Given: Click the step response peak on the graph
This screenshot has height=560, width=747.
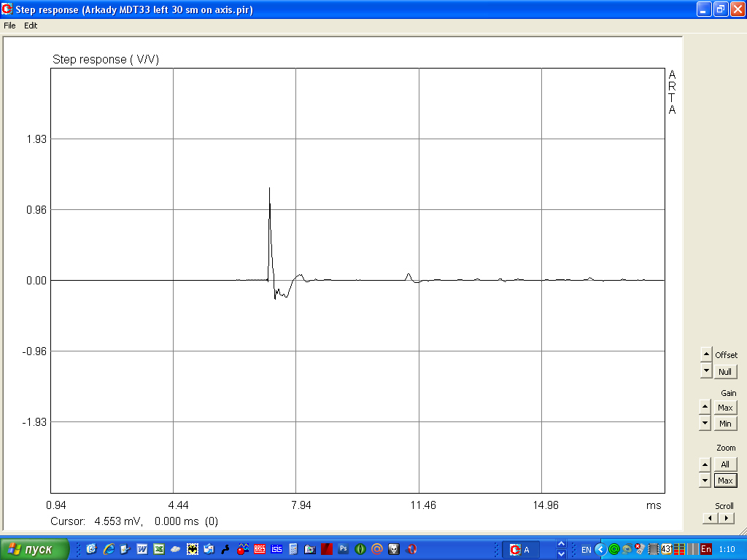Looking at the screenshot, I should coord(270,189).
